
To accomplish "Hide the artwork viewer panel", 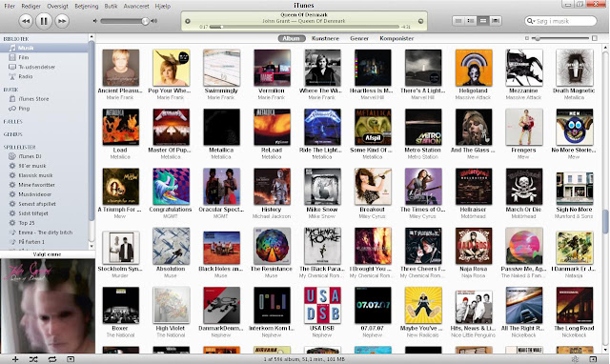I will pos(71,359).
